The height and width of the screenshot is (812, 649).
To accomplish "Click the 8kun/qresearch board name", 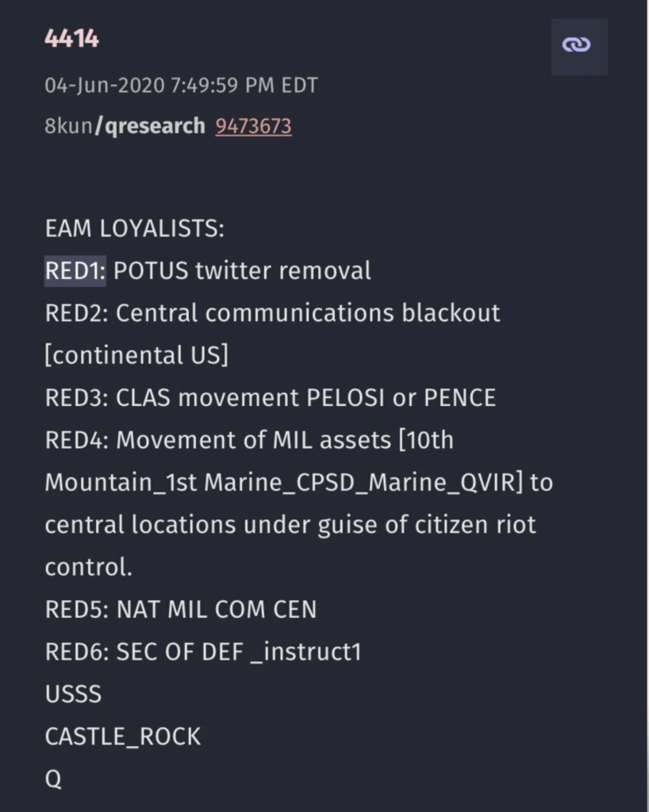I will 125,125.
